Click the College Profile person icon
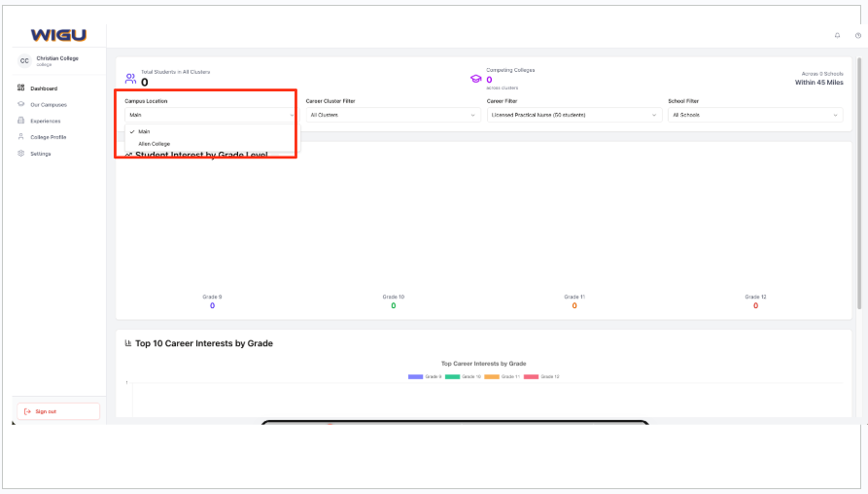 (x=21, y=137)
